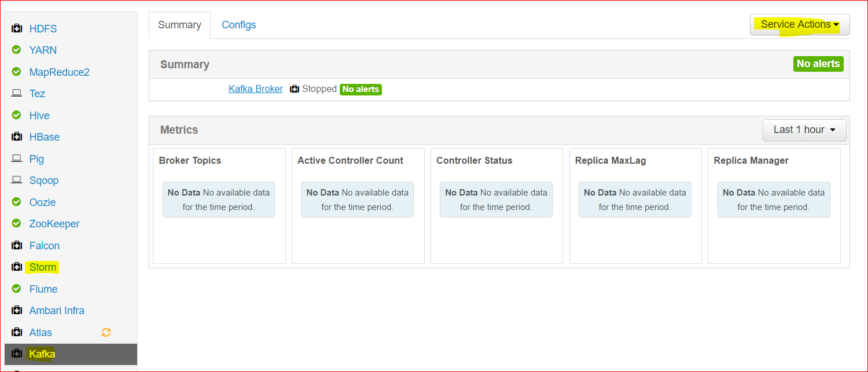Switch to the Configs tab

(239, 25)
